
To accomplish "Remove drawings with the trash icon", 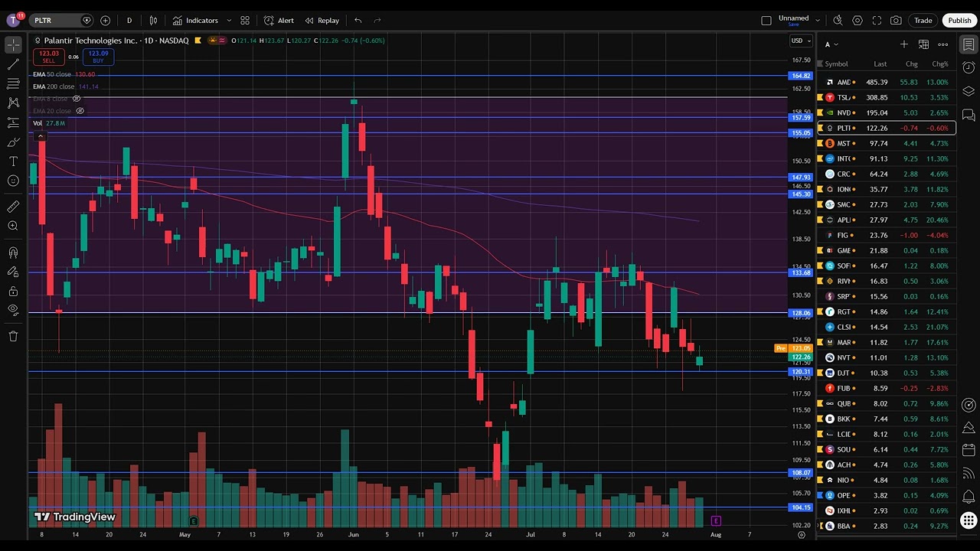I will [13, 336].
